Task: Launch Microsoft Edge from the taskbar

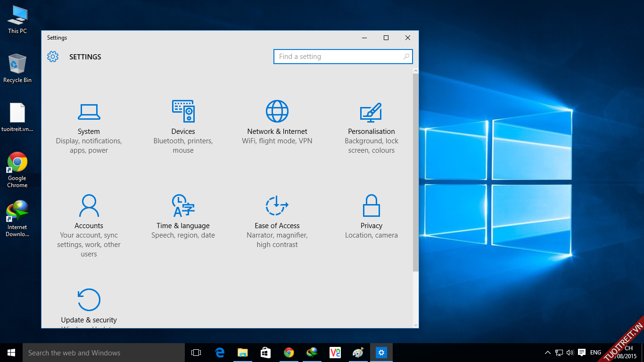Action: [x=220, y=353]
